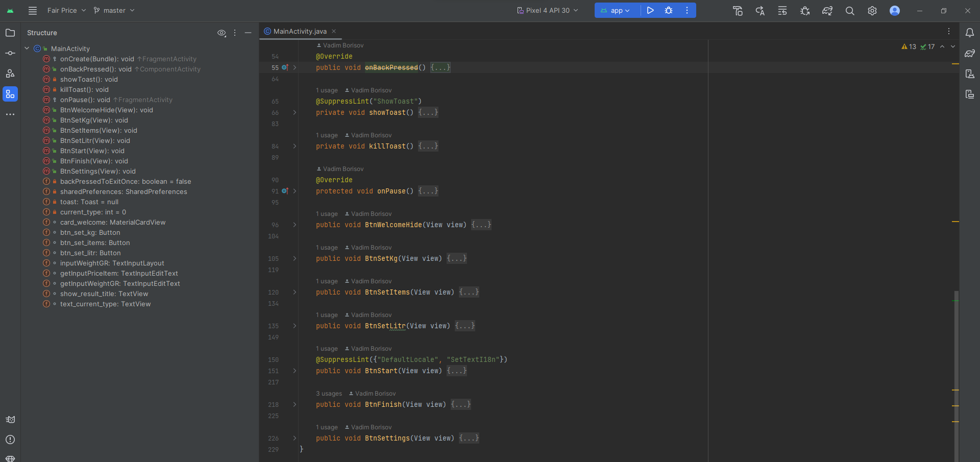Show more tool windows (three dots)
980x462 pixels.
pyautogui.click(x=10, y=114)
